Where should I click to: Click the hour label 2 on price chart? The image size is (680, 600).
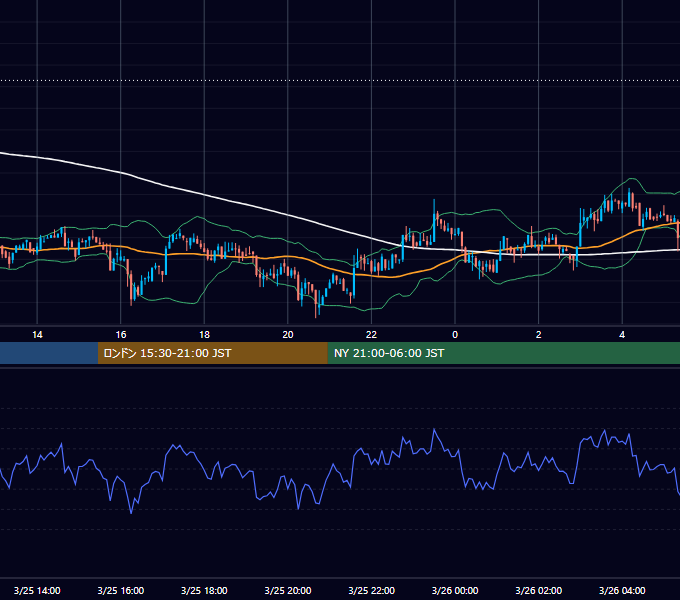(539, 335)
